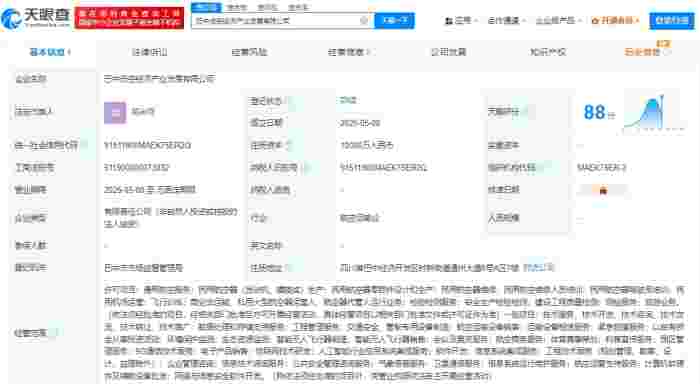
Task: Click the info icon next to 登记状态
Action: coord(288,101)
